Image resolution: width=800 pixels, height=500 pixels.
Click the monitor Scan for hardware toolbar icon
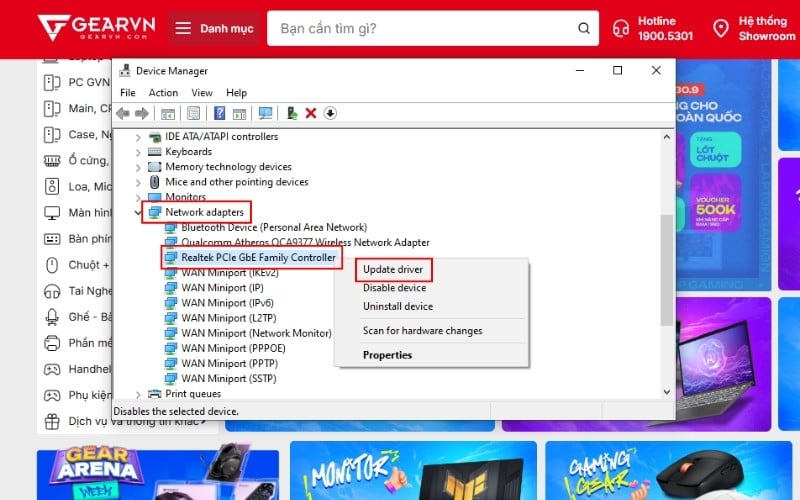coord(265,113)
